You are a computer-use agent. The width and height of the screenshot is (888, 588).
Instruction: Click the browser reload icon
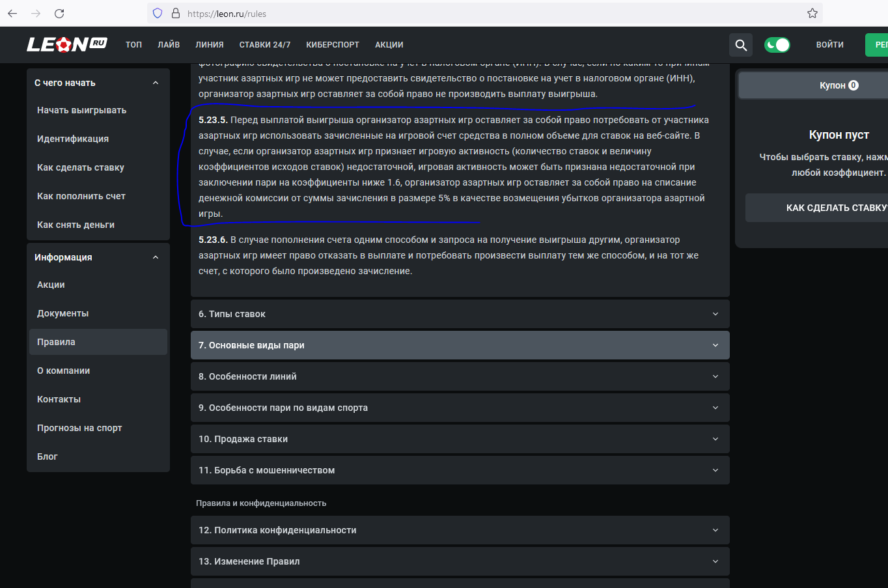click(59, 13)
